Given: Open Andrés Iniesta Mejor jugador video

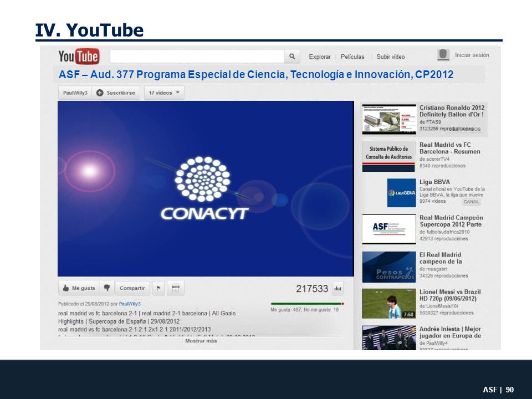Looking at the screenshot, I should (x=450, y=332).
